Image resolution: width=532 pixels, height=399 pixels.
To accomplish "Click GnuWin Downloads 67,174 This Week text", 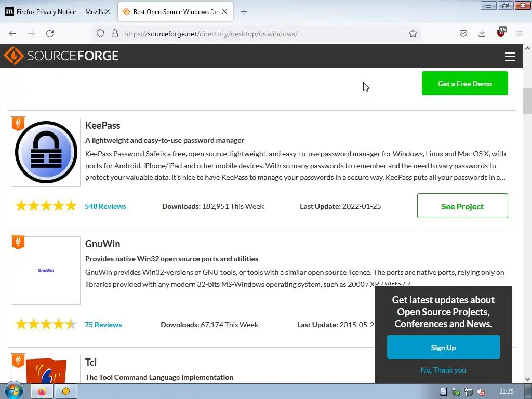I will 209,325.
